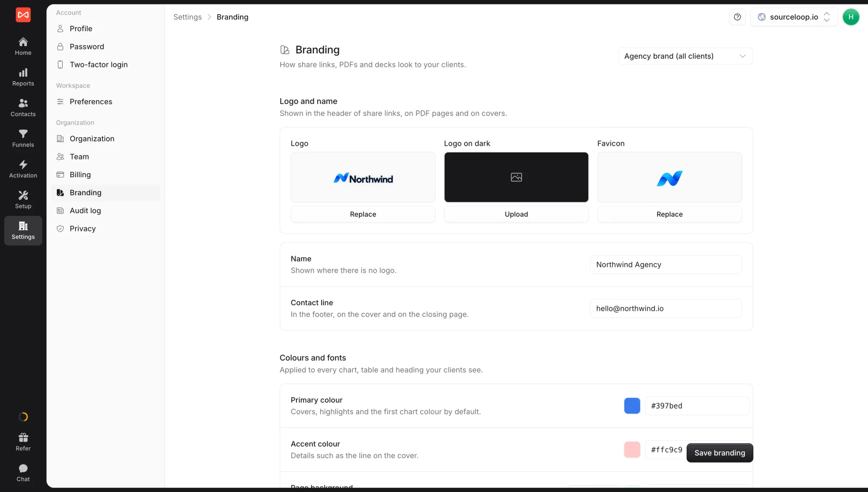This screenshot has height=492, width=868.
Task: Click the loading progress ring icon
Action: point(23,417)
